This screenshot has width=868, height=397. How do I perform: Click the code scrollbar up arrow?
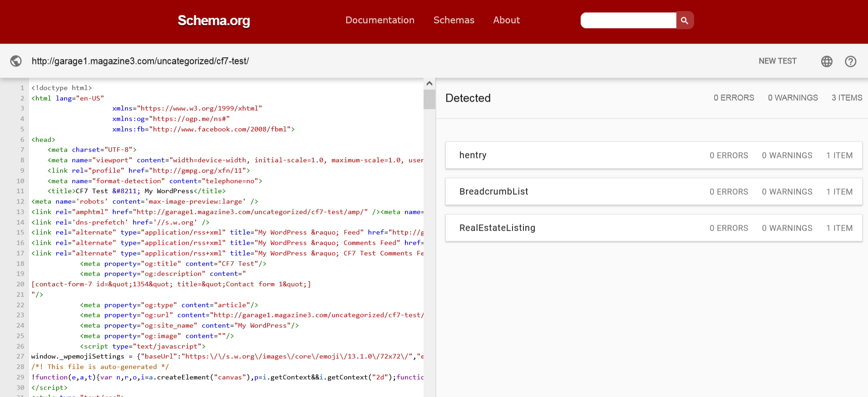(x=429, y=84)
